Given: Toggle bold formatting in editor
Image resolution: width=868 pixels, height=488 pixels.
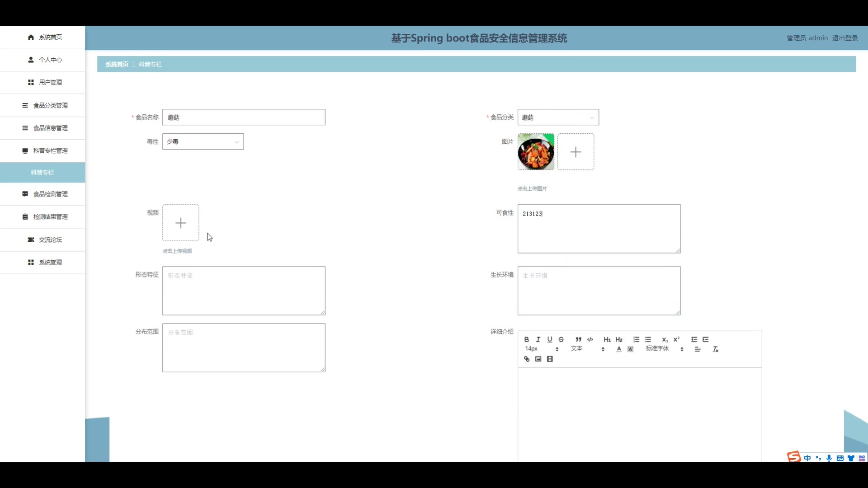Looking at the screenshot, I should (526, 339).
